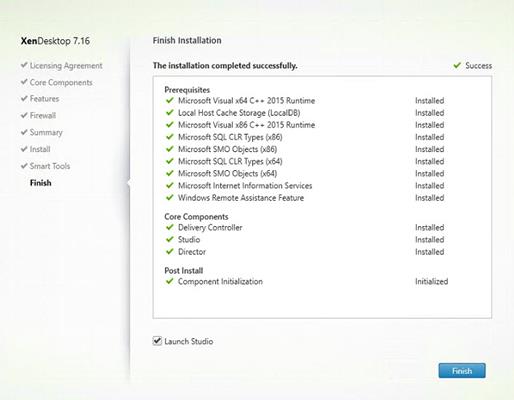Viewport: 514px width, 400px height.
Task: Click Installed status for Director
Action: pos(429,252)
